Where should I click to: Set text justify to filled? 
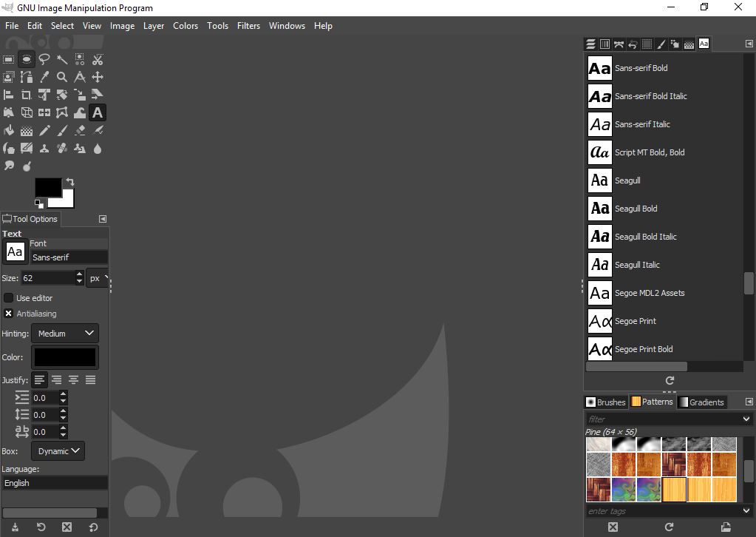90,380
